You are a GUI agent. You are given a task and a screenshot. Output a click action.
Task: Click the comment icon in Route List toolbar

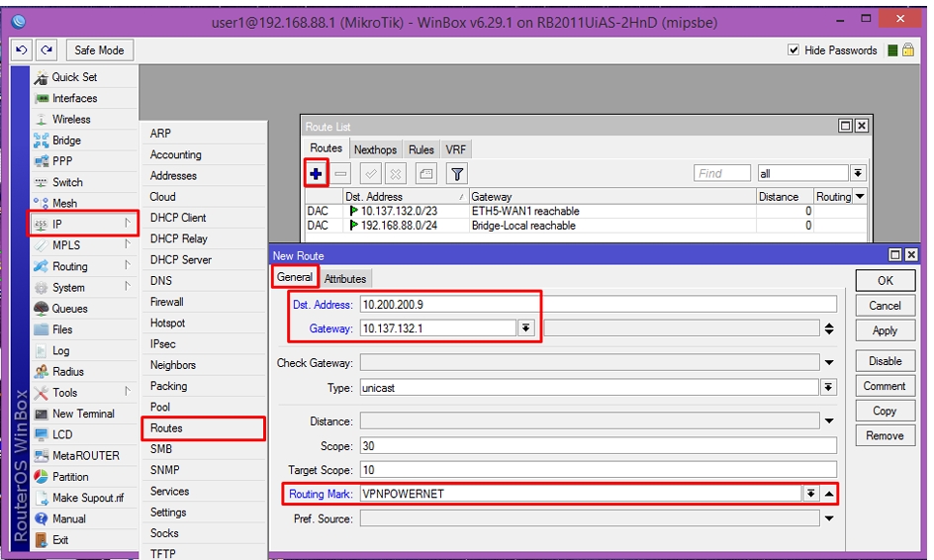425,174
